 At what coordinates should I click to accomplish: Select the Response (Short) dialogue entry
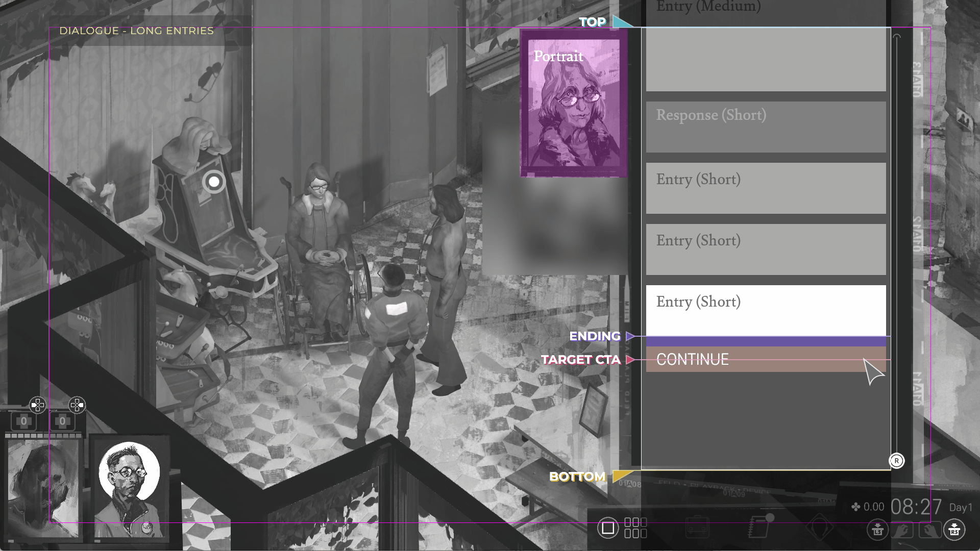click(x=766, y=127)
